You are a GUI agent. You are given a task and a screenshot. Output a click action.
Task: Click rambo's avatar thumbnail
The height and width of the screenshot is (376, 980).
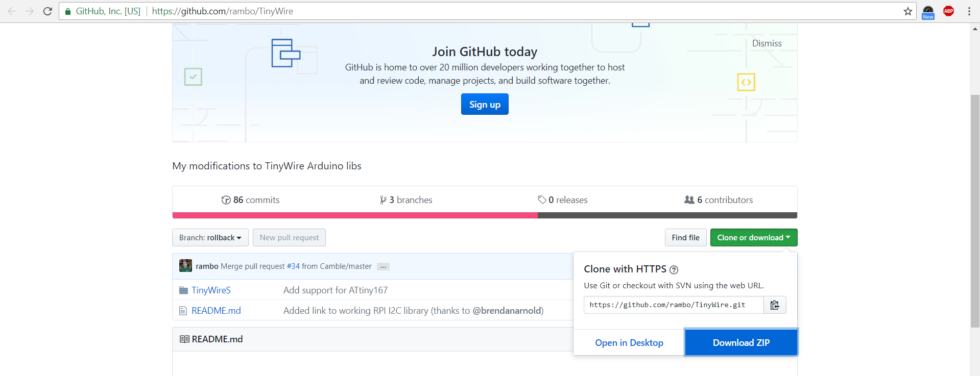[x=185, y=266]
